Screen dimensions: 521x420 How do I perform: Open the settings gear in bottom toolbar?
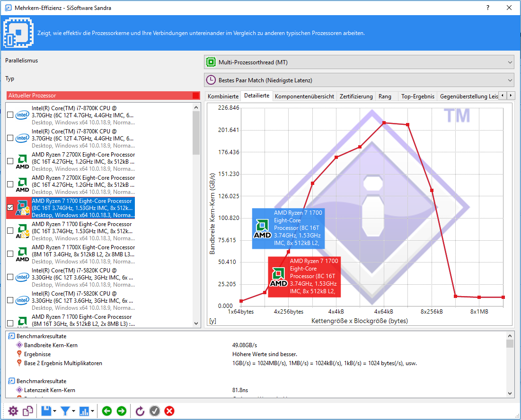(x=13, y=411)
